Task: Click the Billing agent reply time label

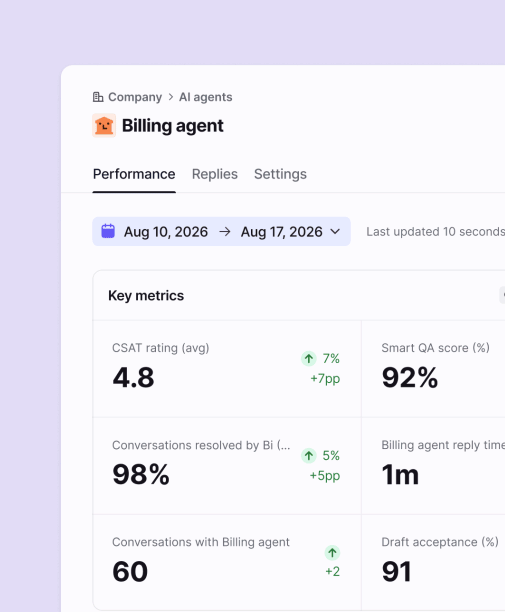Action: [443, 445]
